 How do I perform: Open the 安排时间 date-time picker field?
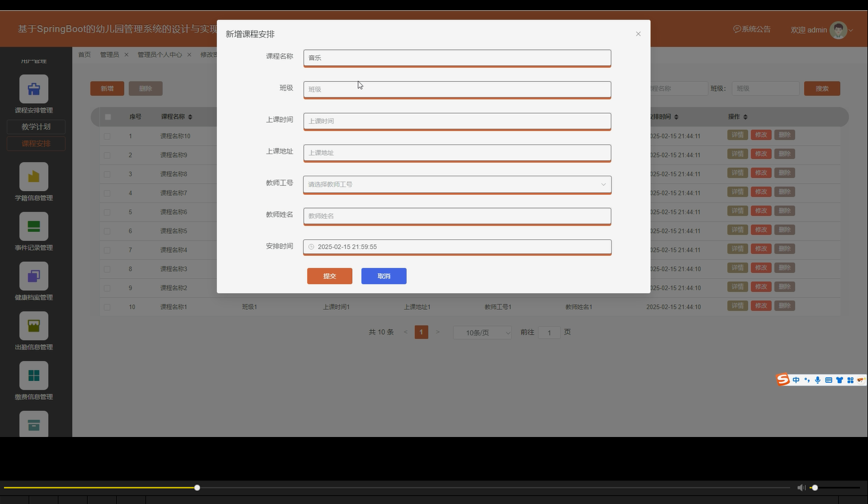coord(457,247)
